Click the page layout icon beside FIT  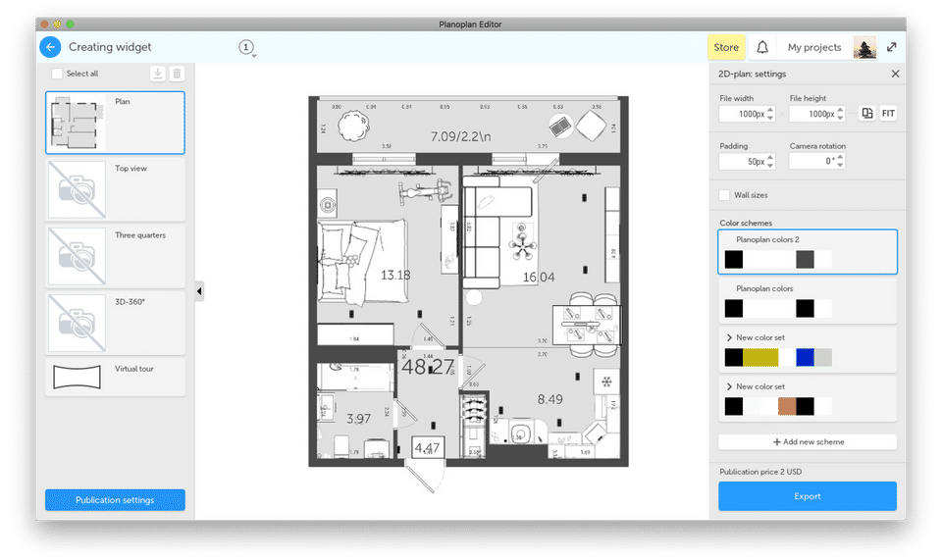click(x=866, y=113)
